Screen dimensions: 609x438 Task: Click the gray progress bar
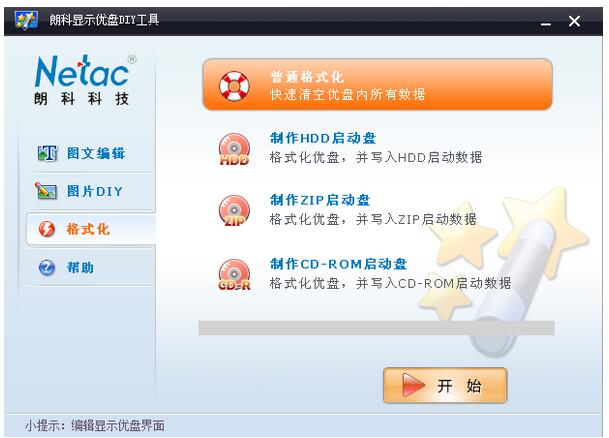[x=376, y=328]
